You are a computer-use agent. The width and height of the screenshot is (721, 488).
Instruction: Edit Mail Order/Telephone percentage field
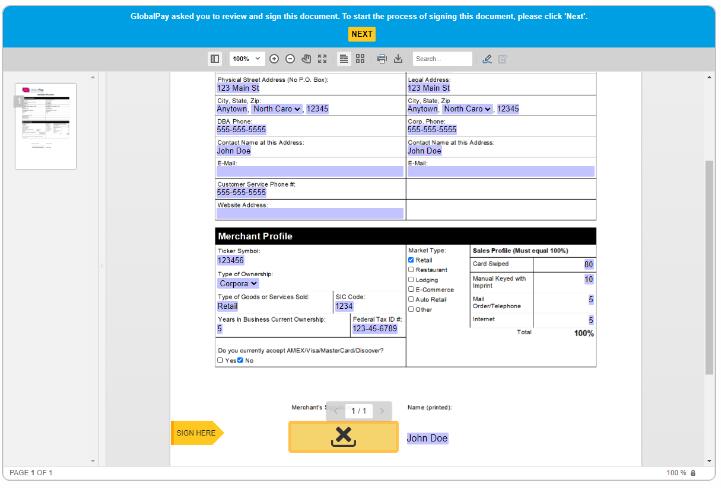[591, 300]
